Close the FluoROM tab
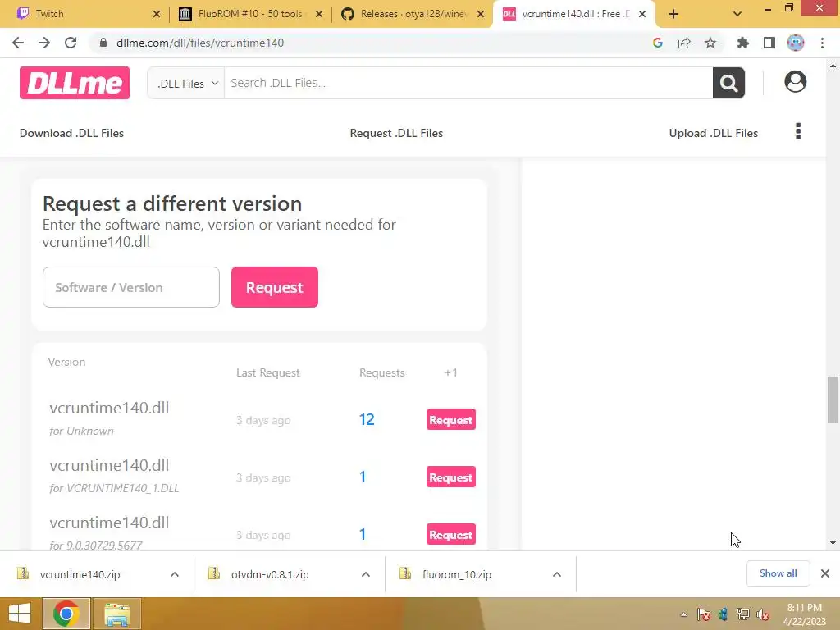Viewport: 840px width, 630px height. tap(319, 14)
